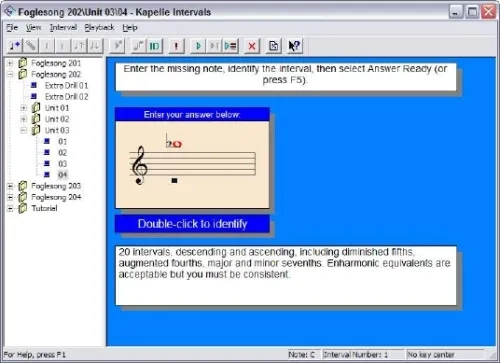This screenshot has height=363, width=500.
Task: Click the Interval Number: 1 status field
Action: point(363,354)
